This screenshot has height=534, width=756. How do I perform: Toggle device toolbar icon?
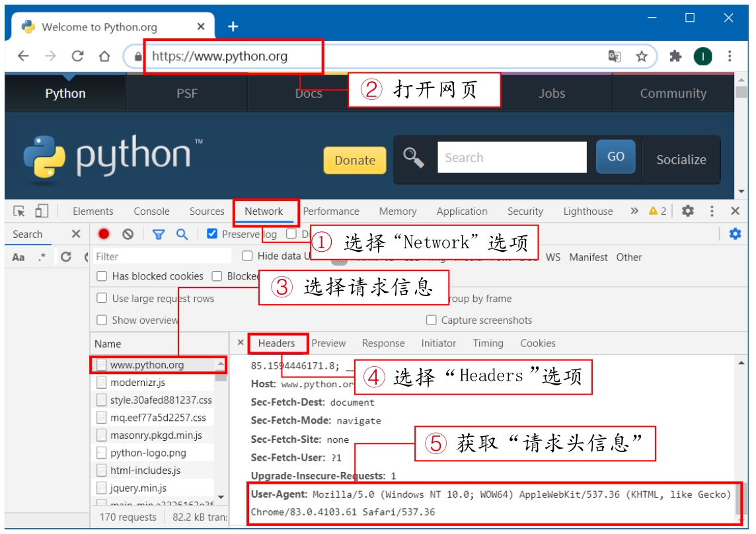point(42,211)
